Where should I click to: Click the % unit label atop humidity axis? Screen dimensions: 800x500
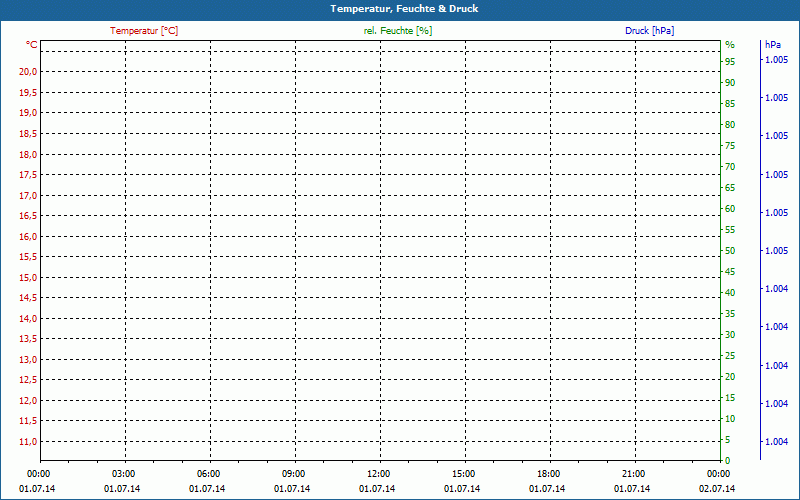pos(730,45)
